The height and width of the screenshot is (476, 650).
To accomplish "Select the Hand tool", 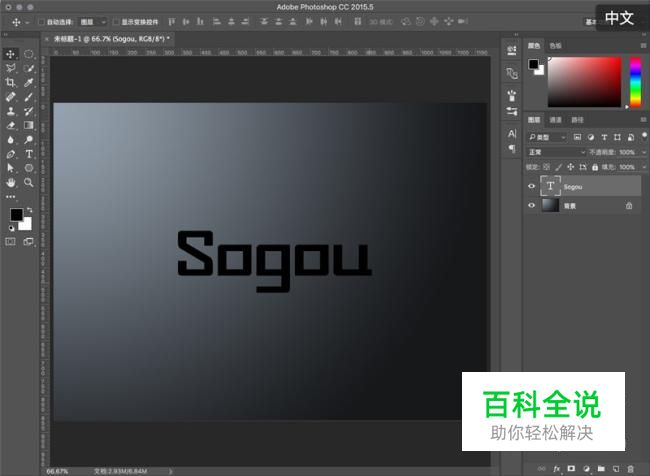I will (10, 182).
